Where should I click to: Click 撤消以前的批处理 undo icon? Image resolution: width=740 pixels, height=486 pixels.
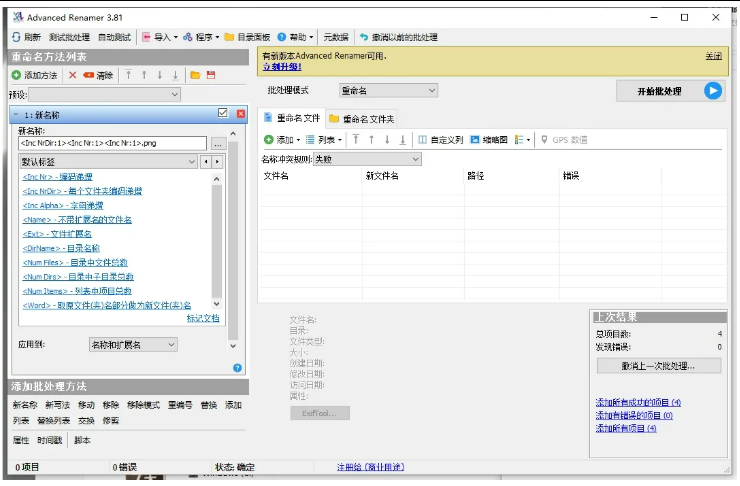pyautogui.click(x=364, y=37)
